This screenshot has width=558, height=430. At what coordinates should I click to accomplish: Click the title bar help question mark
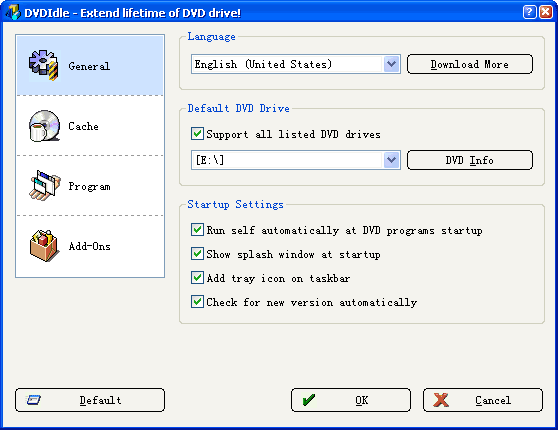529,12
